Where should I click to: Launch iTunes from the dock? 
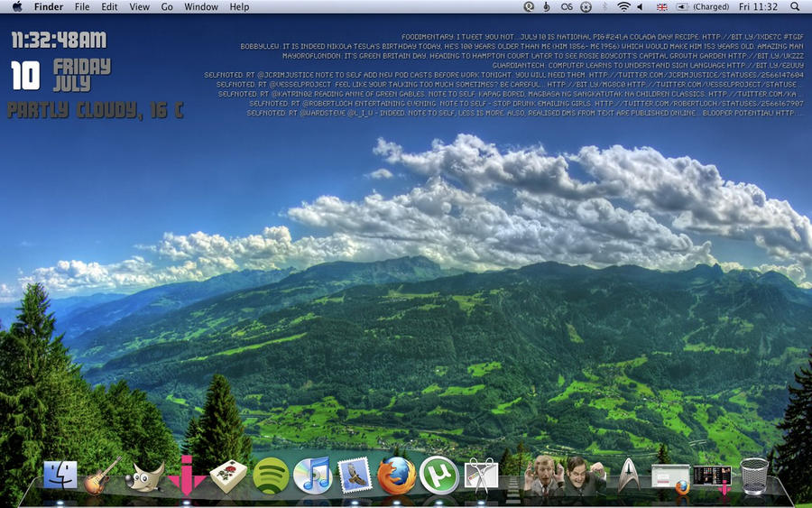(x=312, y=476)
